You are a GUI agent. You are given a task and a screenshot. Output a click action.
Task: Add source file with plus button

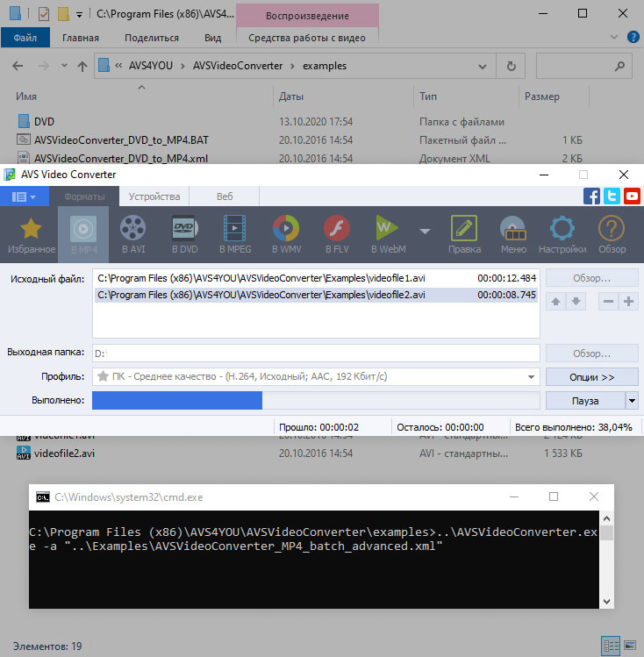click(628, 301)
